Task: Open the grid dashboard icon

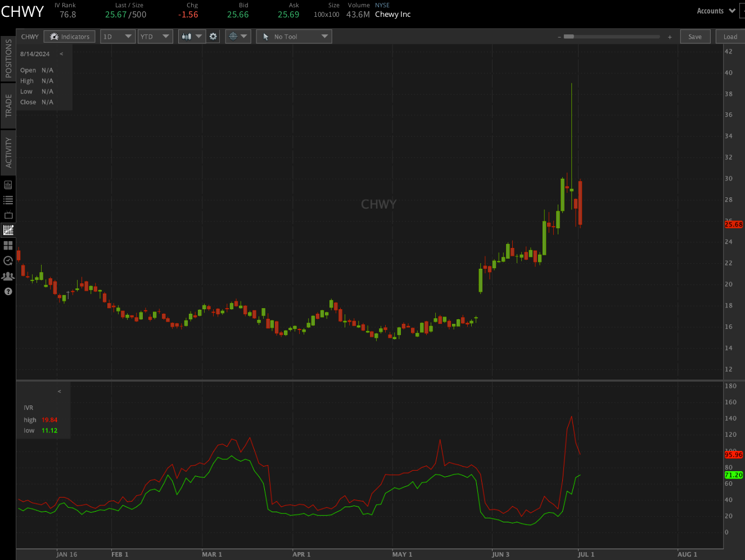Action: click(8, 245)
